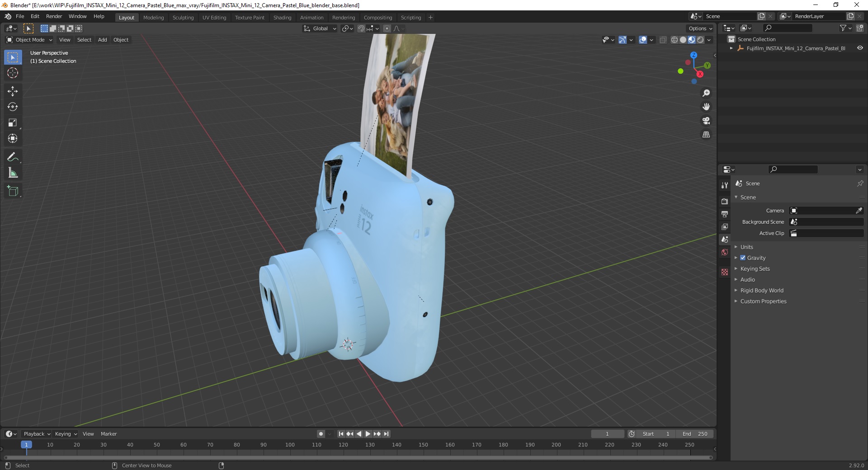This screenshot has height=470, width=868.
Task: Toggle viewport gizmos display
Action: click(x=623, y=40)
